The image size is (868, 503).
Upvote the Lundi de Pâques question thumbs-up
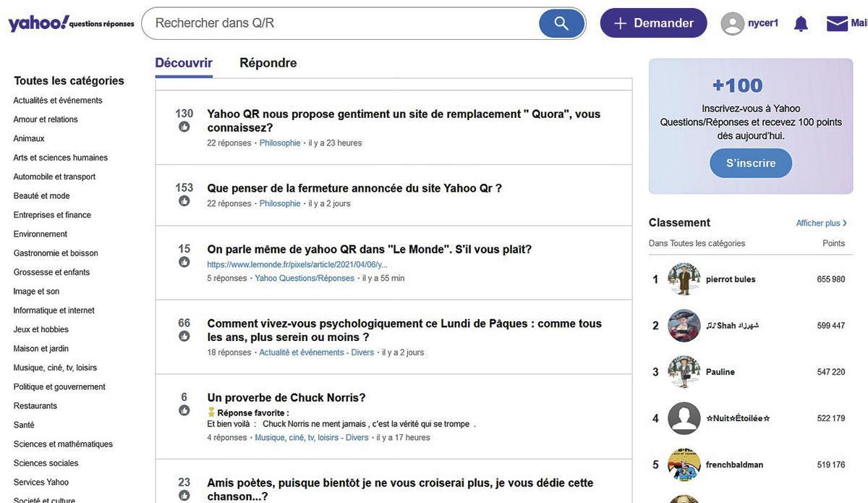point(184,337)
